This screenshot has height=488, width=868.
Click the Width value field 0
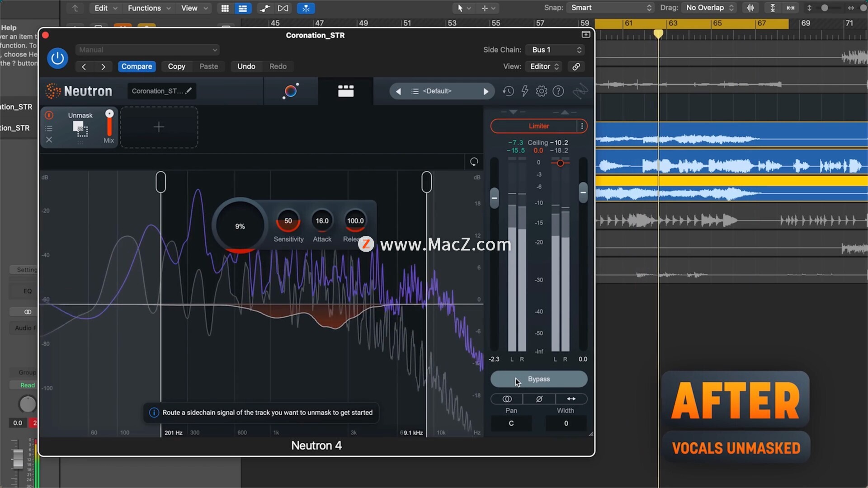(566, 423)
